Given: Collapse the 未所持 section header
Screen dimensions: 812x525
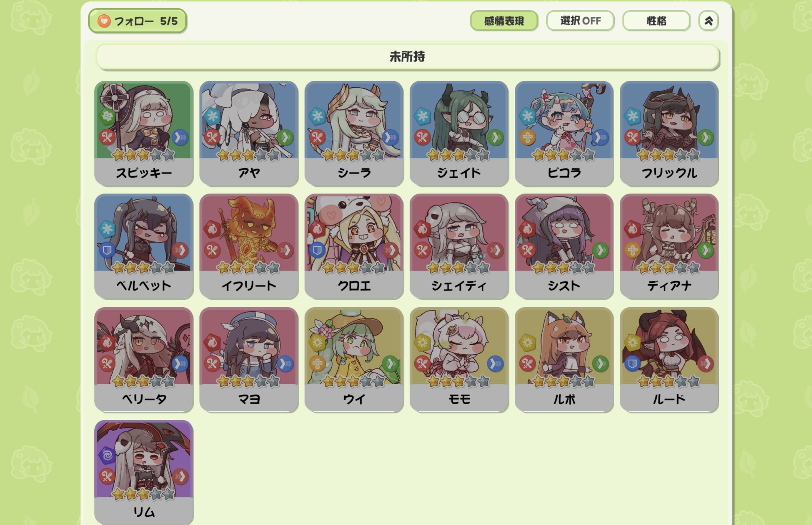Looking at the screenshot, I should 408,57.
